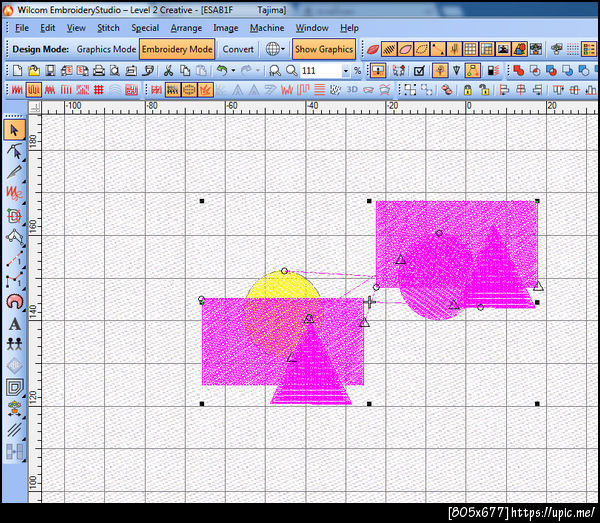Viewport: 600px width, 523px height.
Task: Open the Stitch menu
Action: pos(108,28)
